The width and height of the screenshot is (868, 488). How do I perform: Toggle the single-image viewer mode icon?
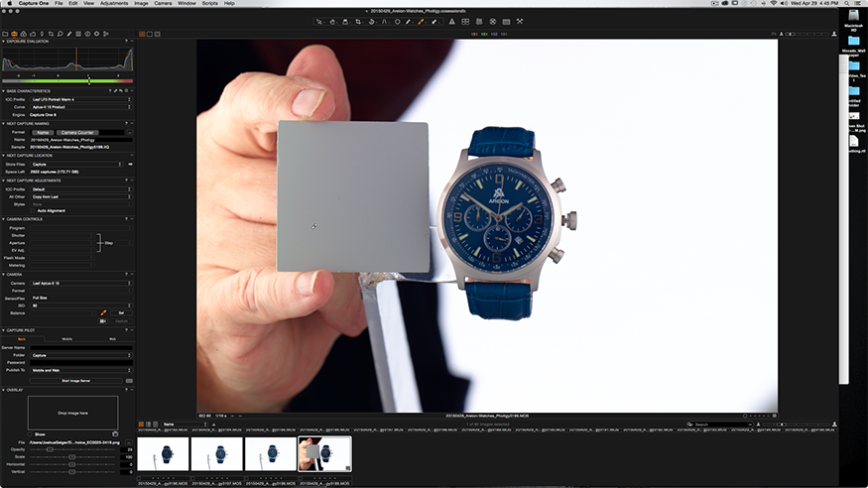(150, 34)
